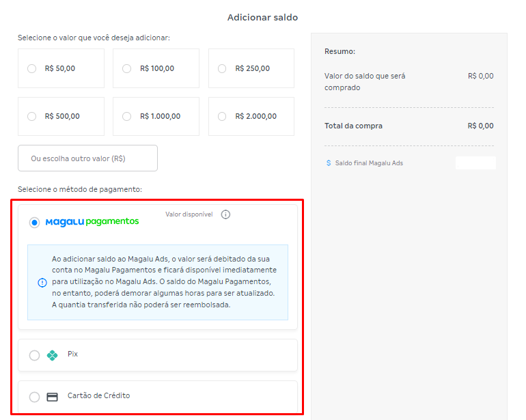Choose the R$ 250,00 amount radio
This screenshot has height=420, width=526.
pos(222,68)
